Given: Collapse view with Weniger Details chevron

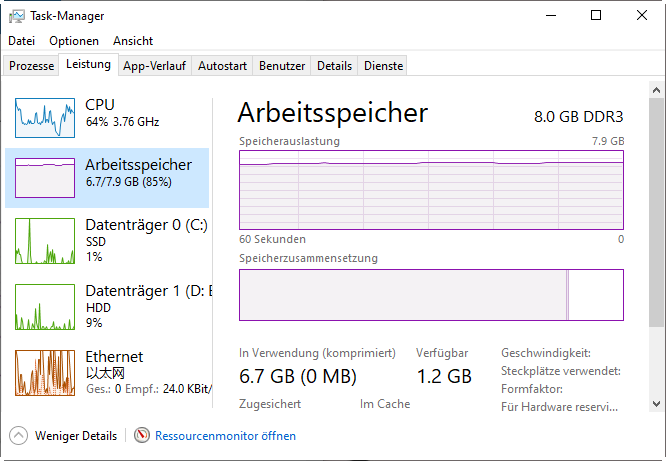Looking at the screenshot, I should coord(18,436).
